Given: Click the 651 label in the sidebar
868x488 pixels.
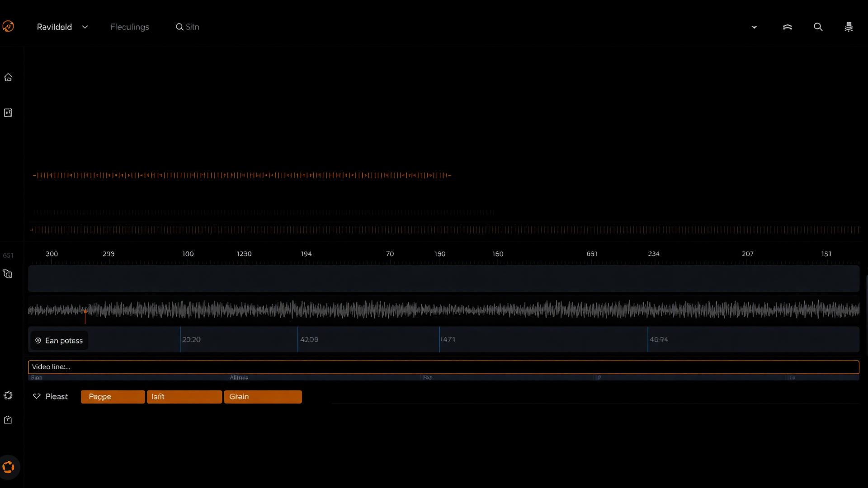Looking at the screenshot, I should point(8,256).
